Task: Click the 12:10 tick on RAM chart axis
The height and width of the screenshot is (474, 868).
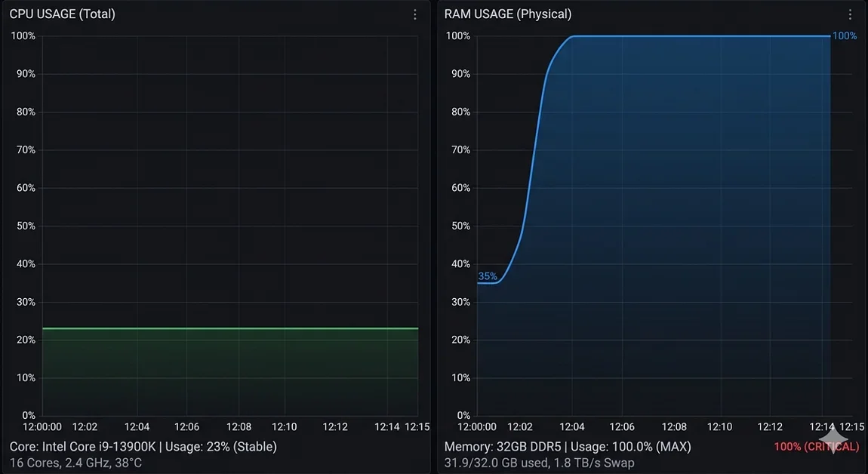Action: (719, 427)
